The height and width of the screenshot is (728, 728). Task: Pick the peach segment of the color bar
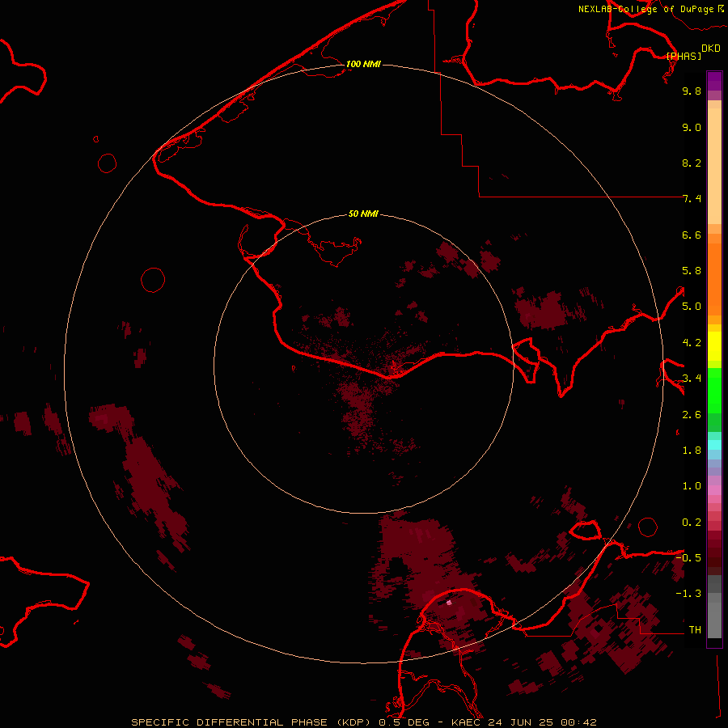[x=714, y=166]
